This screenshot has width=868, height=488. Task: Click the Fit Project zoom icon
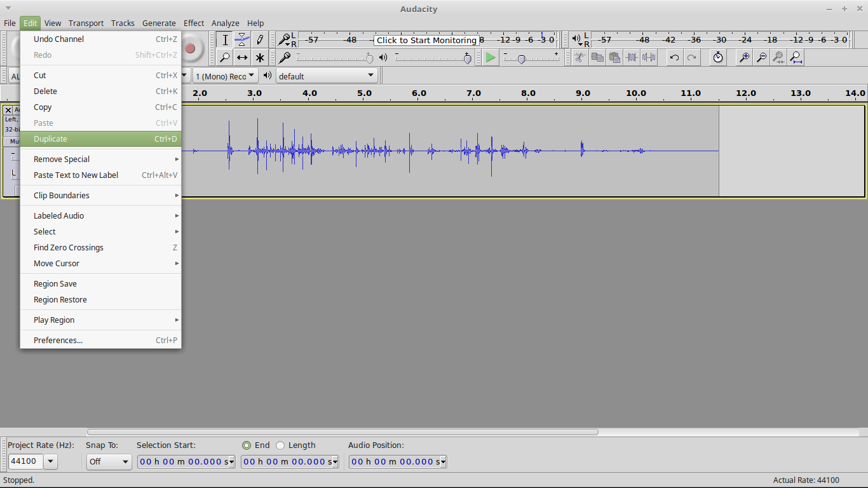pos(796,58)
